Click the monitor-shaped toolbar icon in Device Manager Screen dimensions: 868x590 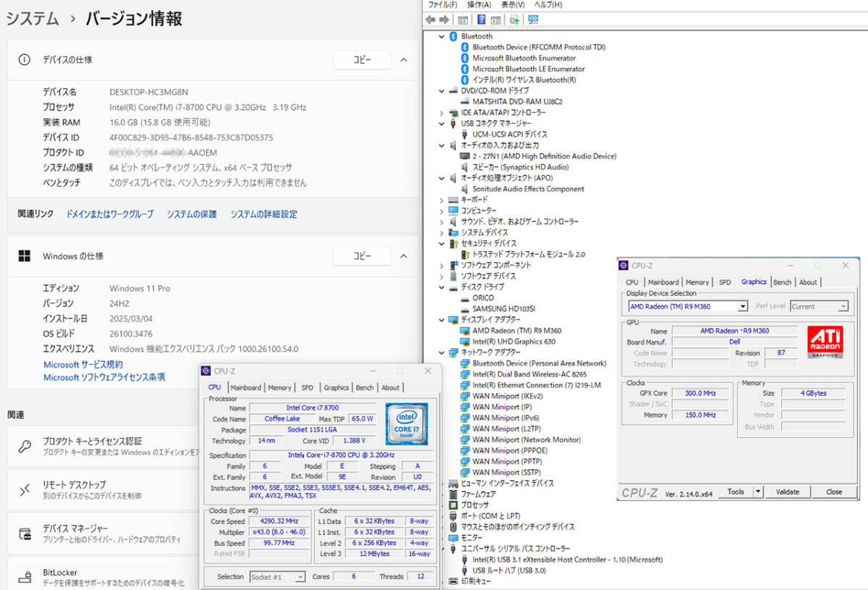[x=533, y=20]
